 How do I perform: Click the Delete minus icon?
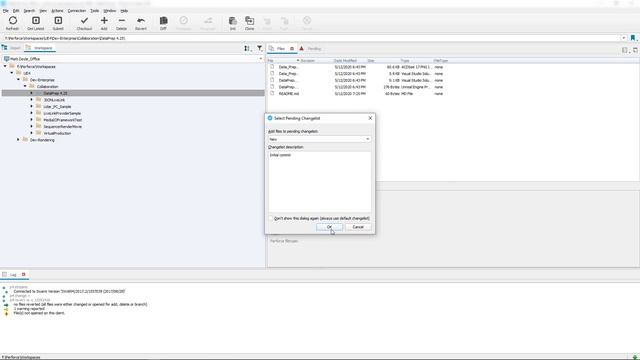121,20
